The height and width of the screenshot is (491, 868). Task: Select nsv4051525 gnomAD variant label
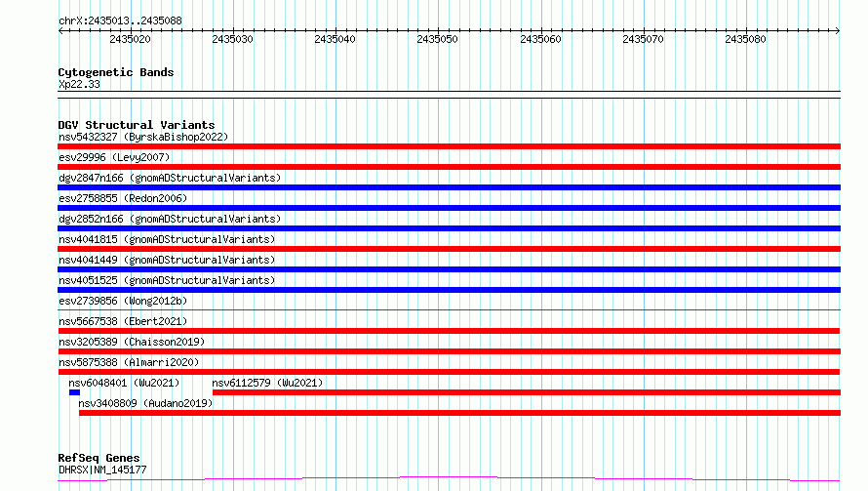pyautogui.click(x=167, y=280)
